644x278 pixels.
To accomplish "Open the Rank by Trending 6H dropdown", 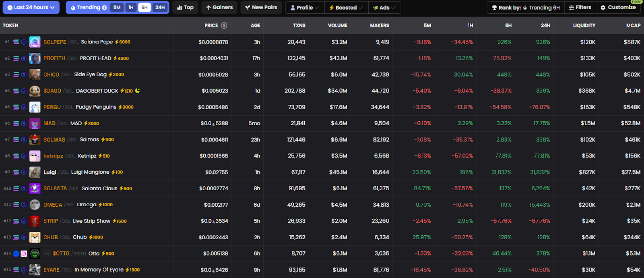I will coord(526,8).
